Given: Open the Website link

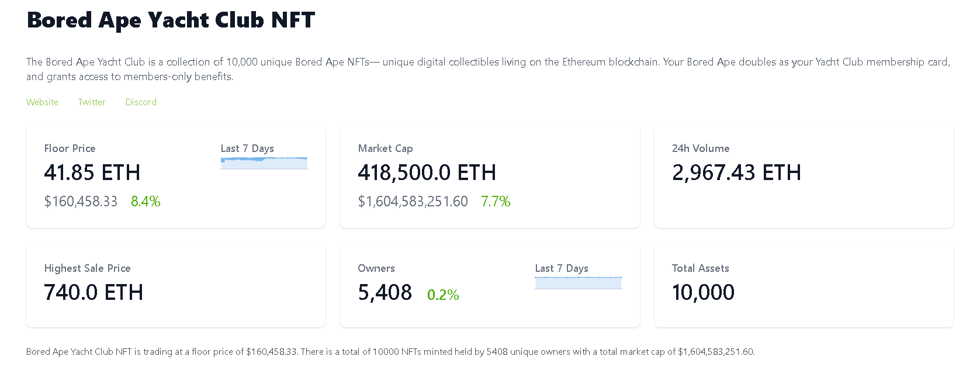Looking at the screenshot, I should click(42, 102).
